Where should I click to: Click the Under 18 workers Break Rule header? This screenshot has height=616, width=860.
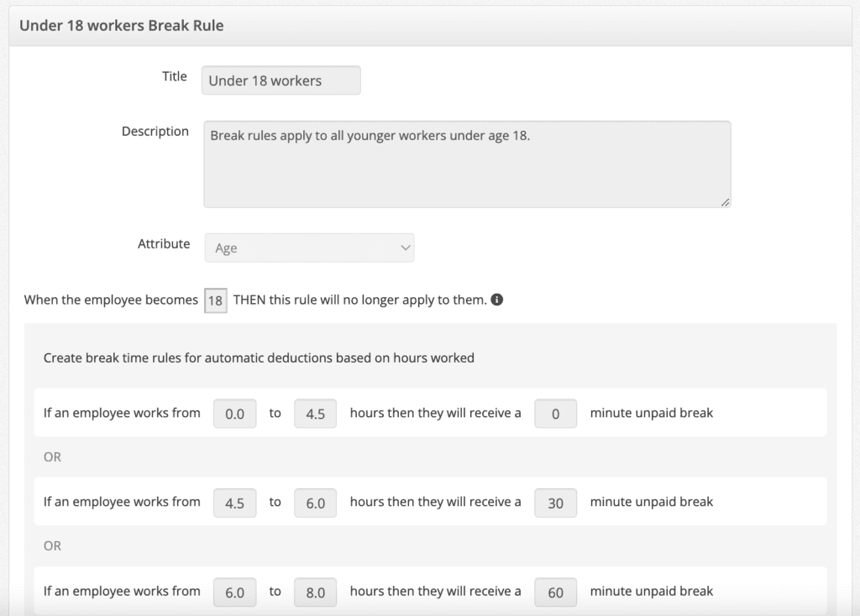[122, 26]
